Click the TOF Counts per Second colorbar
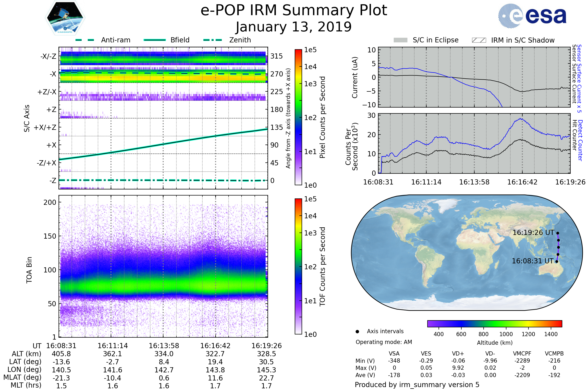This screenshot has width=588, height=392. coord(298,266)
